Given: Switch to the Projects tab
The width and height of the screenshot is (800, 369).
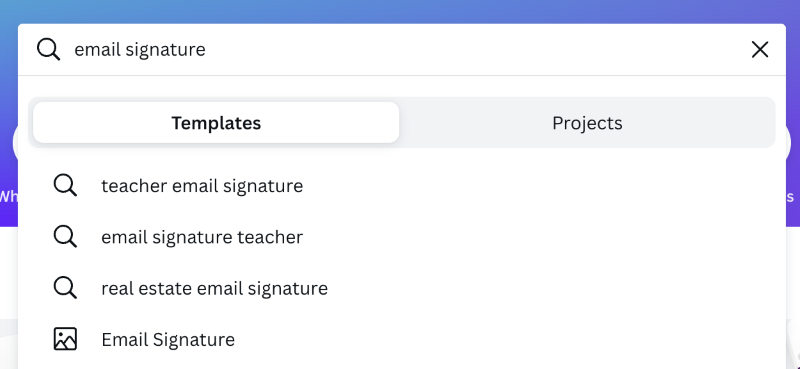Looking at the screenshot, I should click(x=587, y=122).
